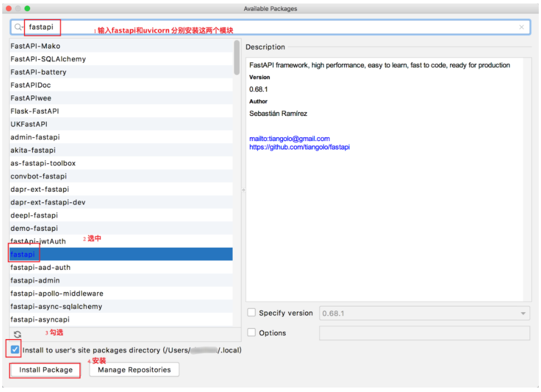Open the version dropdown showing 0.68.1
Screen dimensions: 541x392
tap(424, 313)
